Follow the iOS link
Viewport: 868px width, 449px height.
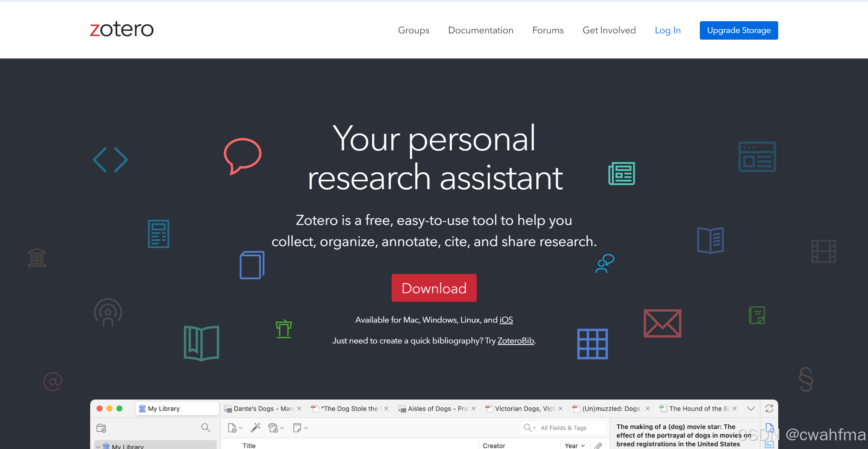(x=506, y=320)
